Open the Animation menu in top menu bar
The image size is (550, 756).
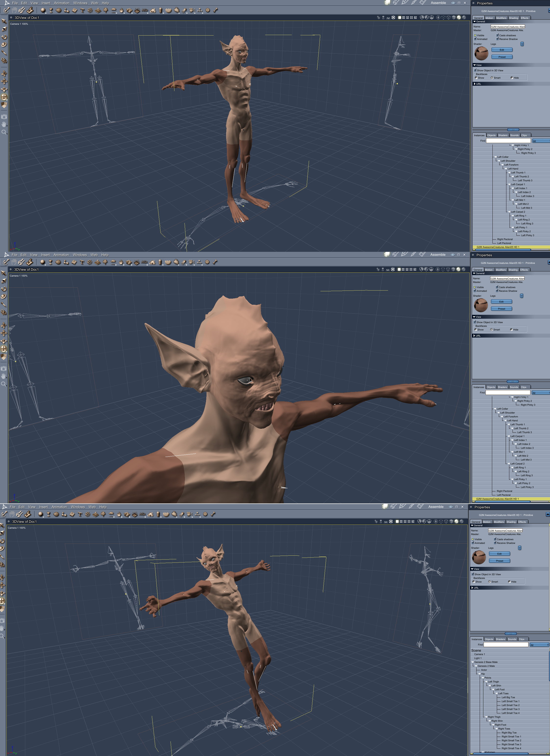click(x=61, y=3)
